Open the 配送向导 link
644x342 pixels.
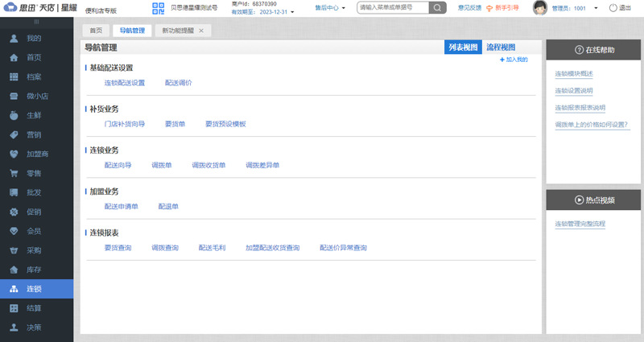coord(118,165)
